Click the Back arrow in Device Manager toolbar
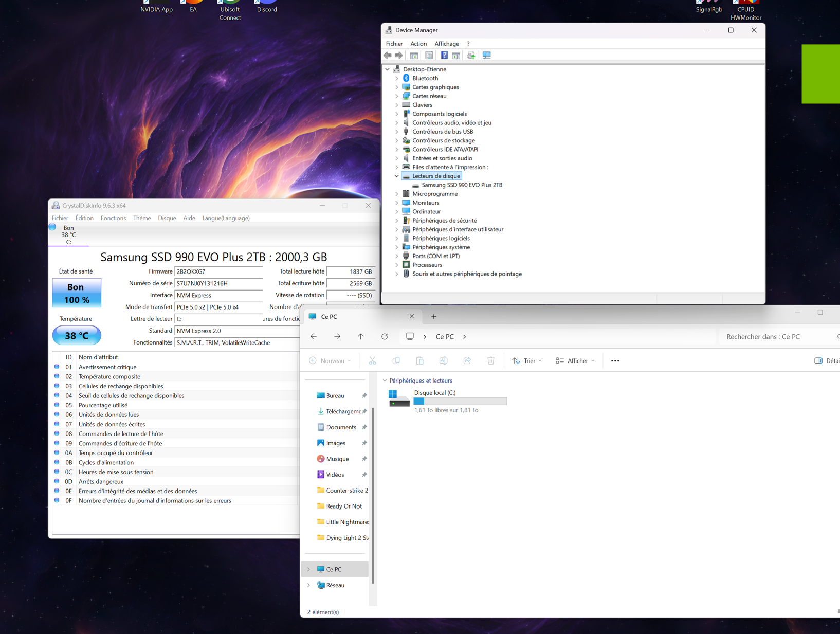 (x=388, y=56)
